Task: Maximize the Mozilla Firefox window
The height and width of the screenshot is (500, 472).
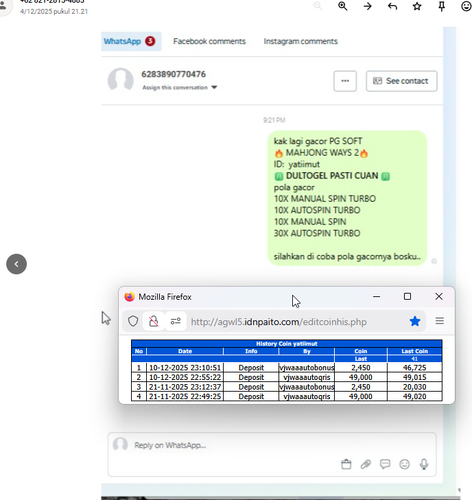Action: click(407, 296)
